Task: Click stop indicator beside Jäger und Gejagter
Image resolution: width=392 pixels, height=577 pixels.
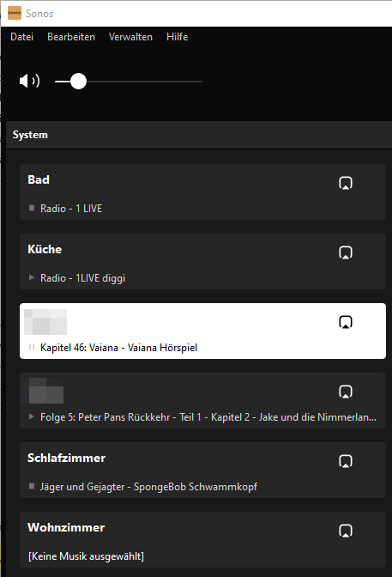Action: click(x=32, y=486)
